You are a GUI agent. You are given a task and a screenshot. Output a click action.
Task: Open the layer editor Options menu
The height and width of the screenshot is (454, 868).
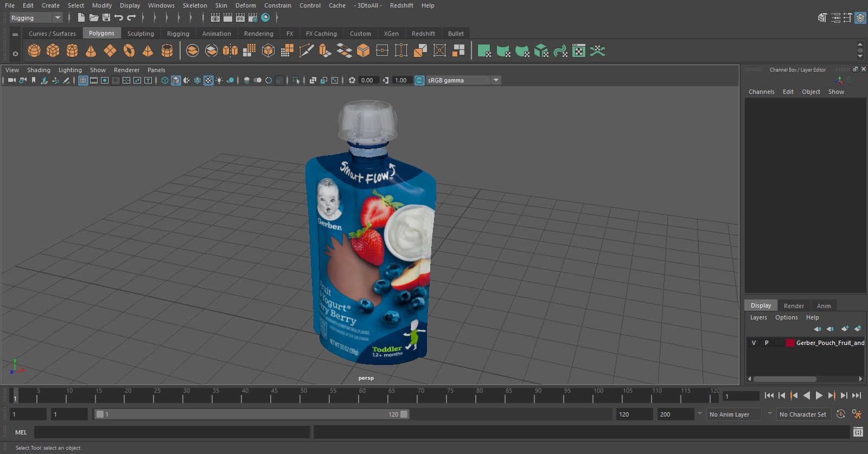pos(786,317)
